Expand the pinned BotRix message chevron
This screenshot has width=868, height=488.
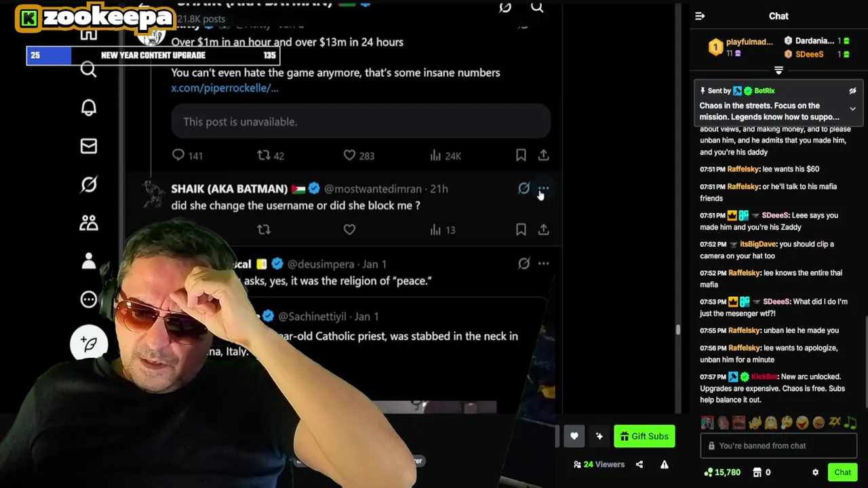click(852, 108)
